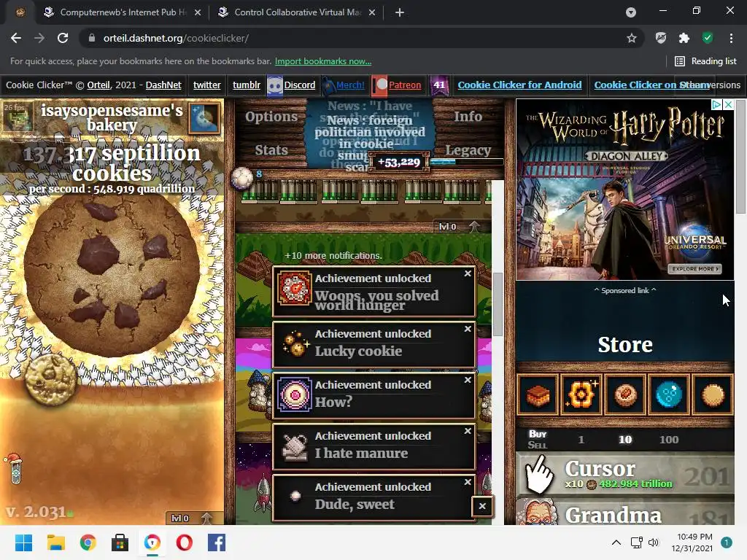
Task: Click the address bar URL
Action: point(176,38)
